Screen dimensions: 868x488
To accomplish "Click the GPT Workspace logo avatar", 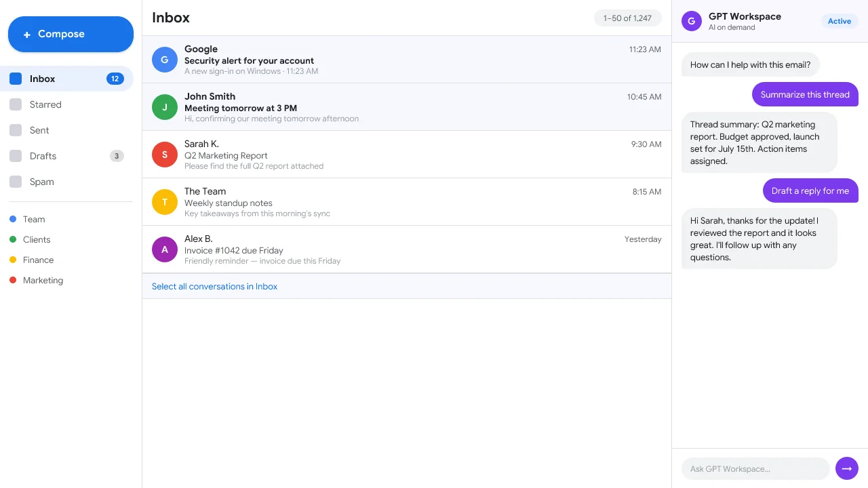I will point(691,21).
